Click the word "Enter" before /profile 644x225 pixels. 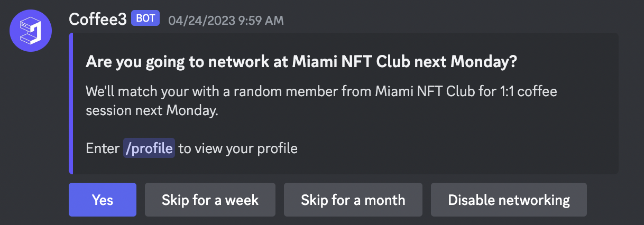[x=103, y=148]
